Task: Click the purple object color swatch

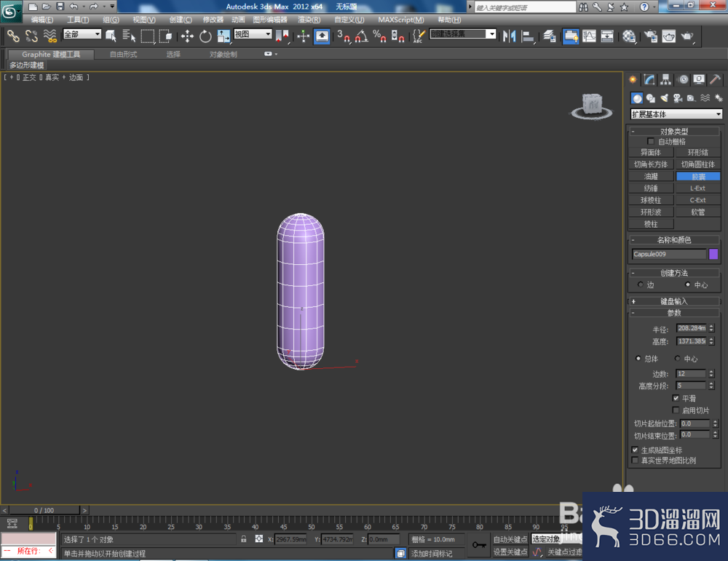Action: pos(713,254)
